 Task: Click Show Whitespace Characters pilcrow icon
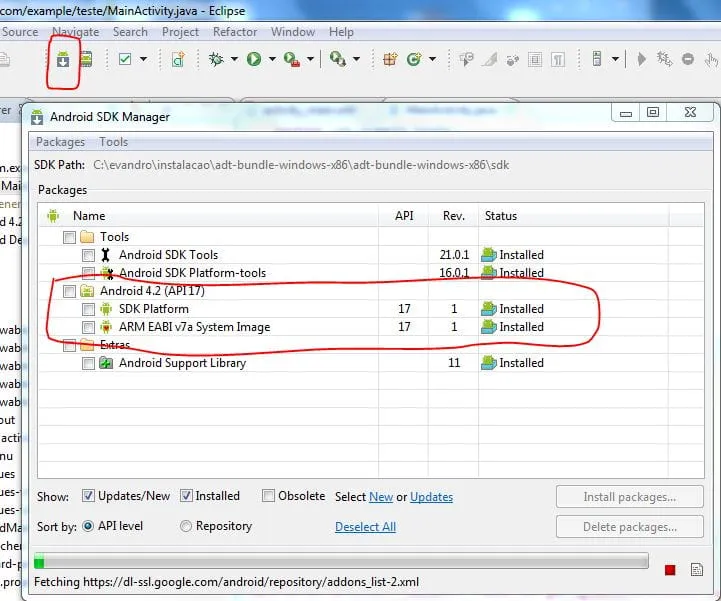558,59
